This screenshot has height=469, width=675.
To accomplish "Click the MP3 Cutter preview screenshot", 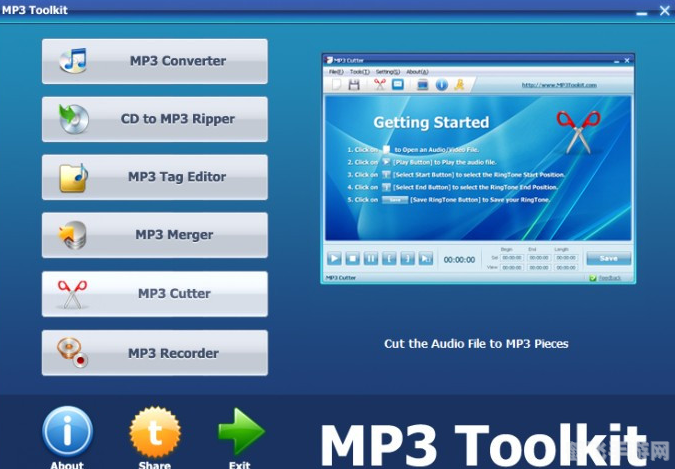I will (x=478, y=168).
